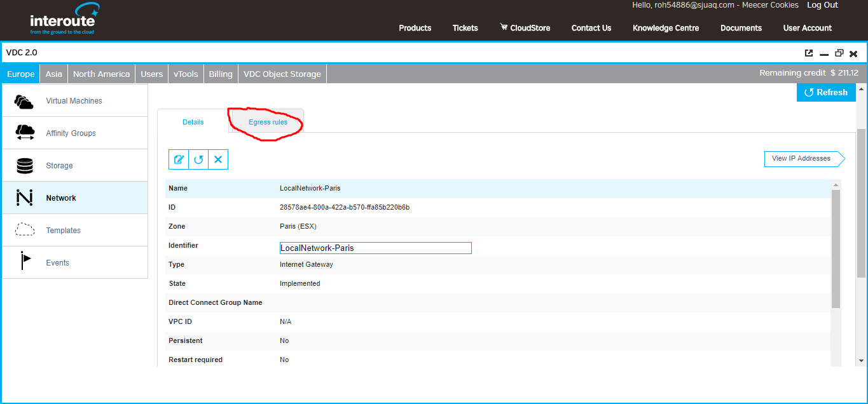Open the Documents menu
Image resolution: width=868 pixels, height=404 pixels.
tap(741, 28)
